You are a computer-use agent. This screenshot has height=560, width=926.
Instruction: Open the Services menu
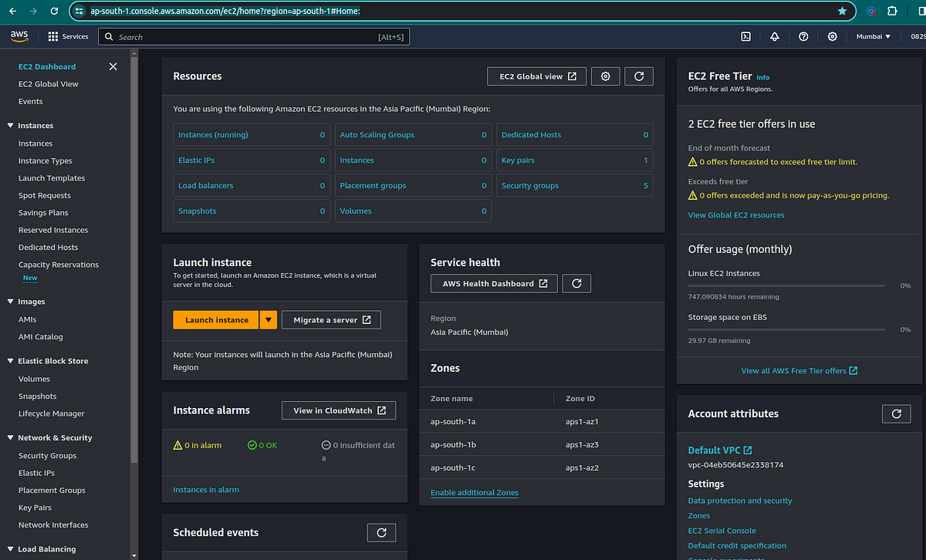(68, 36)
